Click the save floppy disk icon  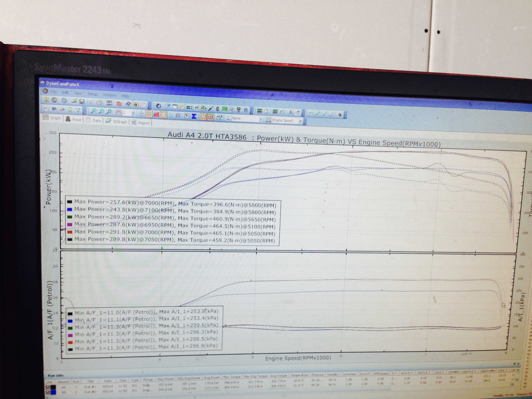tap(82, 102)
